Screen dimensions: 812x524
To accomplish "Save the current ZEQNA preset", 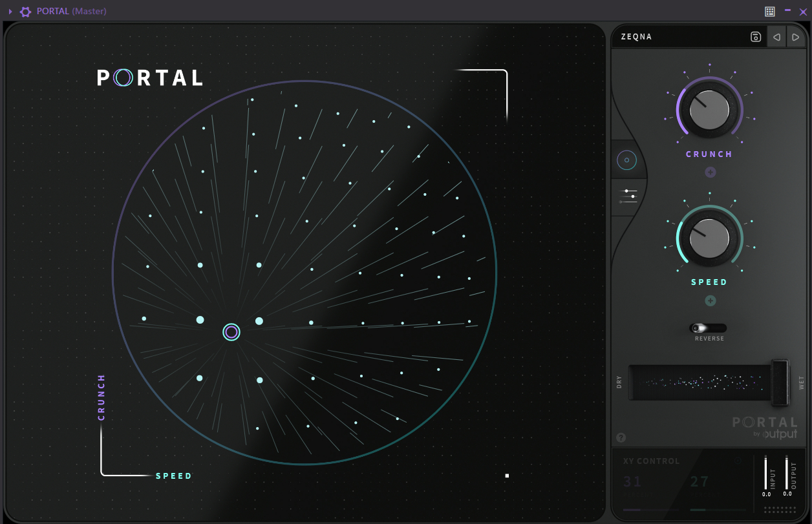I will 755,37.
